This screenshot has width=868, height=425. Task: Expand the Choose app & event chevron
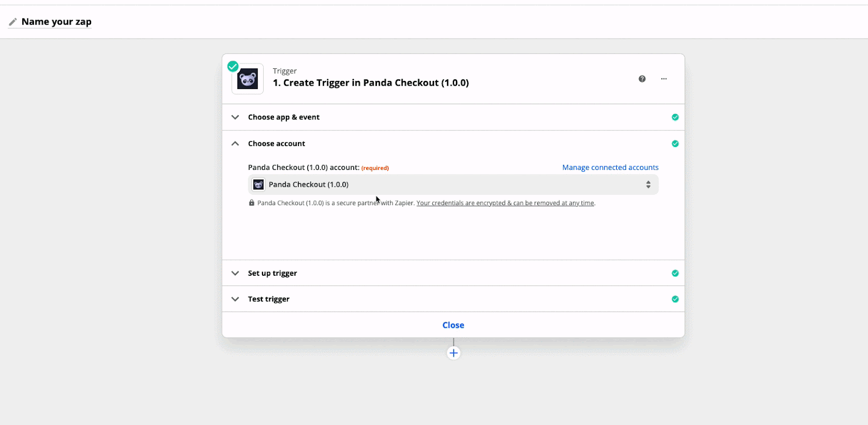tap(235, 117)
